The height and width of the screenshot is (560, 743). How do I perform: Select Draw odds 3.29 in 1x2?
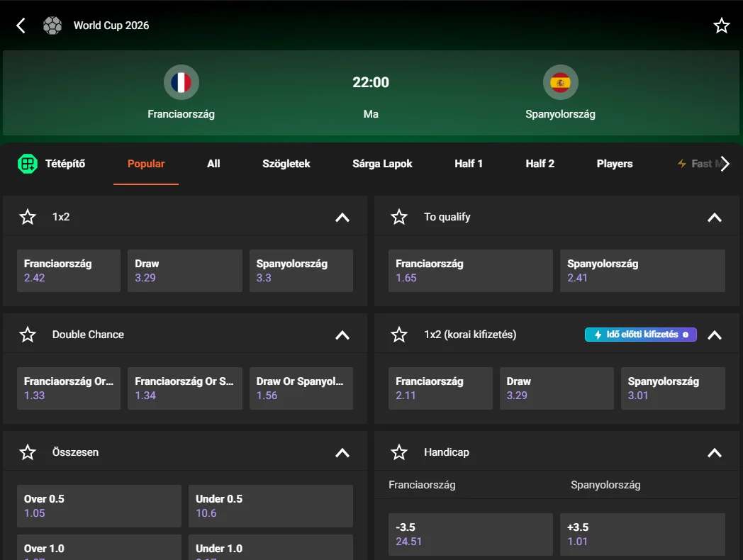click(x=185, y=271)
